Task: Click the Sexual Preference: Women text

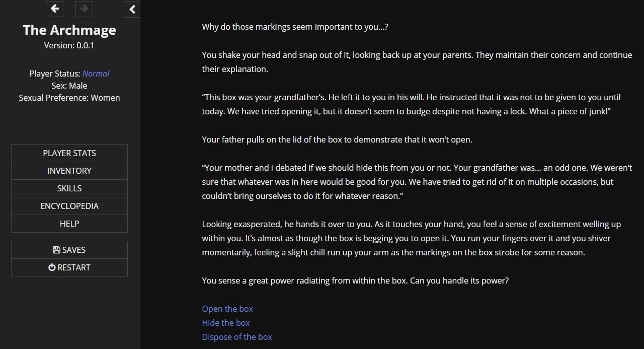Action: tap(69, 98)
